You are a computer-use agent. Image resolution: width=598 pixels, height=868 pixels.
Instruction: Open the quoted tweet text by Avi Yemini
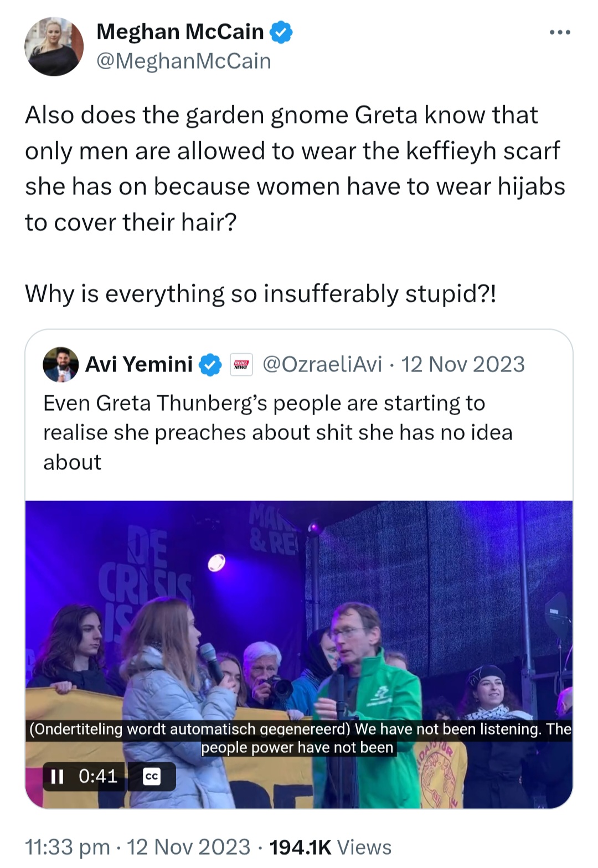278,432
